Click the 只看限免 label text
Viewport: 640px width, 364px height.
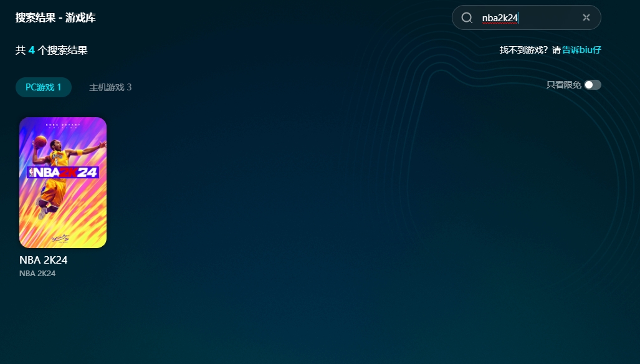pos(563,85)
